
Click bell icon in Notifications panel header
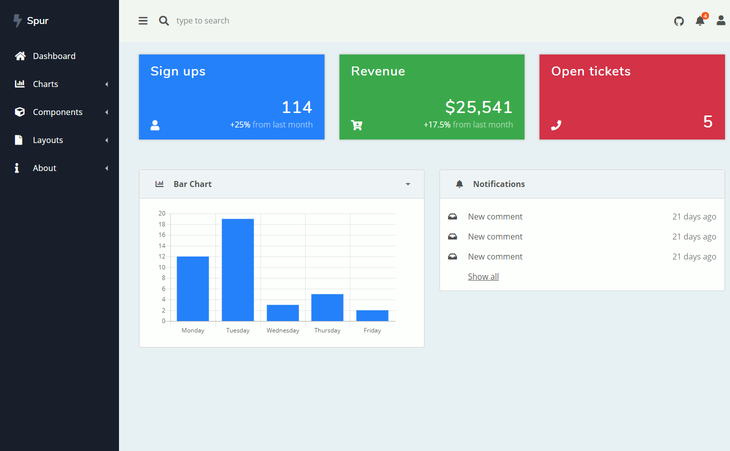(x=460, y=184)
